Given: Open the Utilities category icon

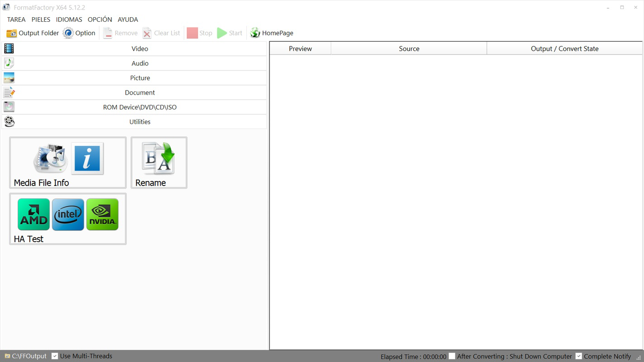Looking at the screenshot, I should pyautogui.click(x=9, y=121).
